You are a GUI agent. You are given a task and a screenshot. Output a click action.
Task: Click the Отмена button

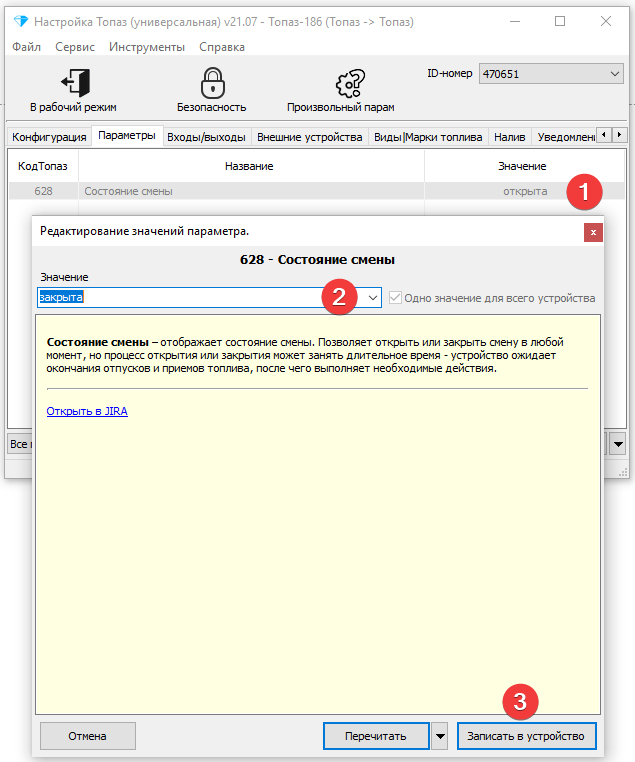click(87, 736)
